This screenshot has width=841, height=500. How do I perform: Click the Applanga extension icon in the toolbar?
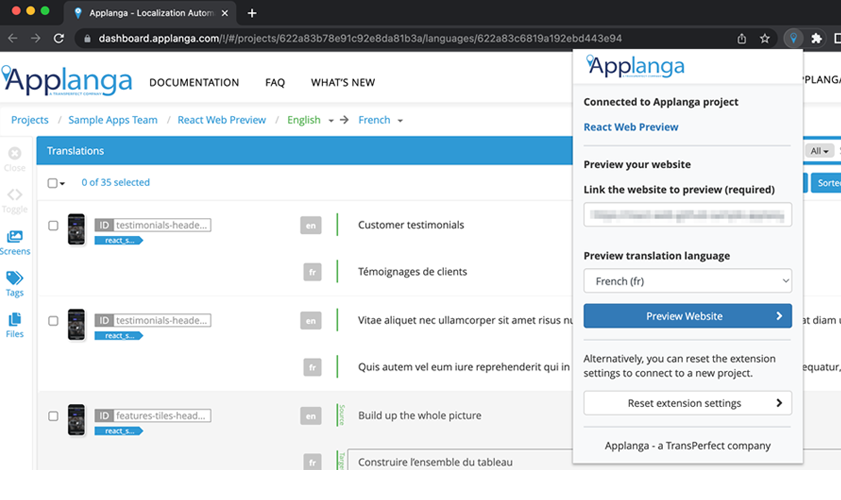click(793, 38)
